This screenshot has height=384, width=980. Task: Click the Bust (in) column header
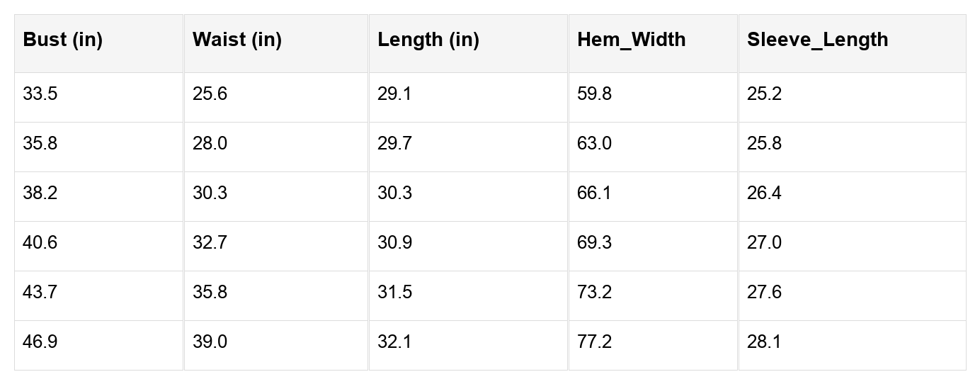click(63, 40)
